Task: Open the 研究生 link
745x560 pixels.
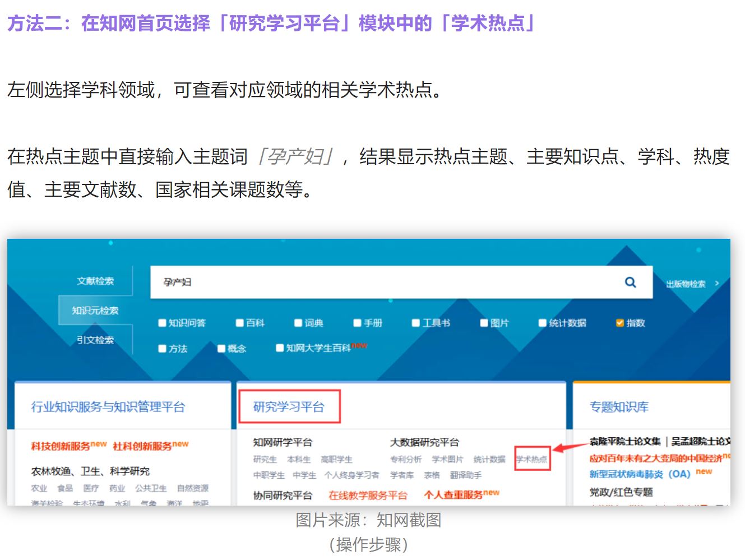Action: [x=265, y=460]
